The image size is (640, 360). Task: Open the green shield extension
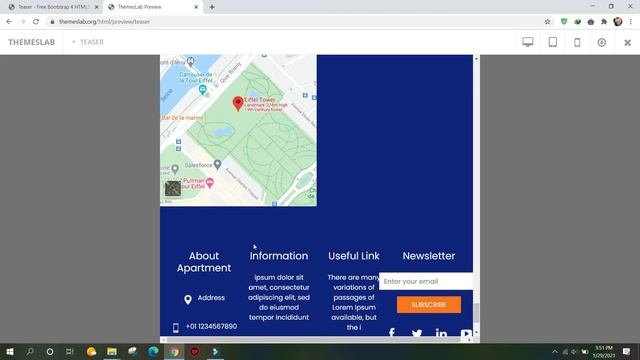[x=564, y=22]
